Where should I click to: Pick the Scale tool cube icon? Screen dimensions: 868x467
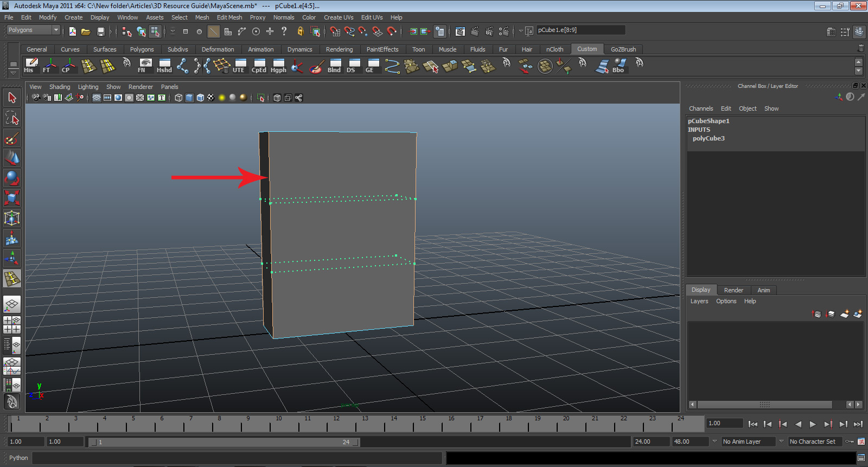(x=12, y=197)
